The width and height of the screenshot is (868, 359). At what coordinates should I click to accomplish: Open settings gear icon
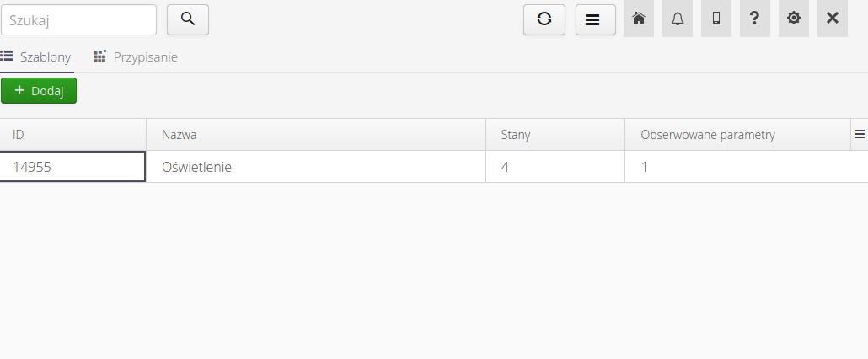point(794,19)
